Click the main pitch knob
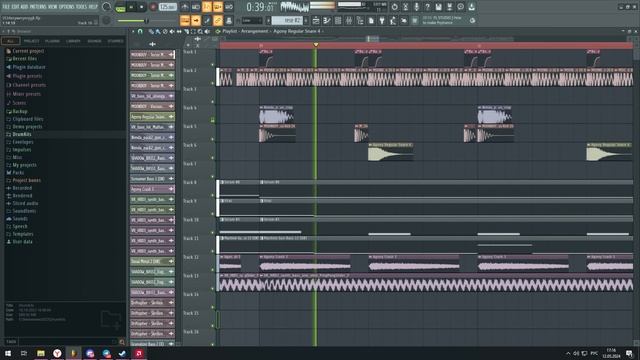Viewport: 640px width, 360px height. (x=106, y=20)
